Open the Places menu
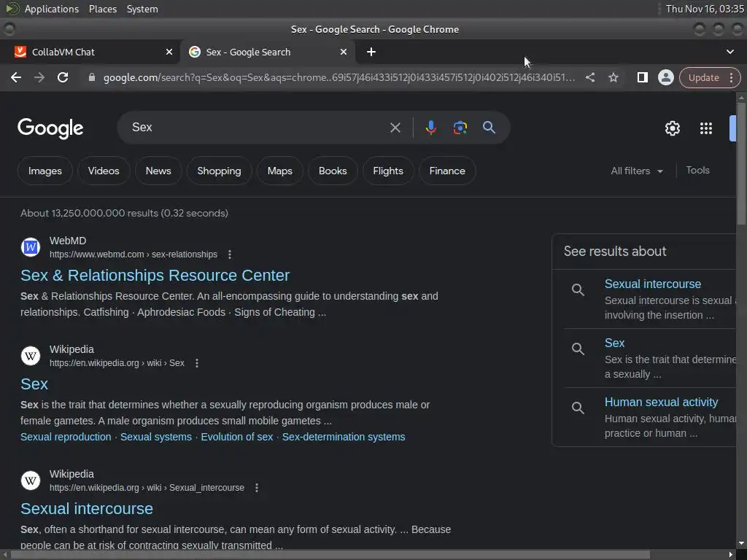747x560 pixels. click(102, 9)
